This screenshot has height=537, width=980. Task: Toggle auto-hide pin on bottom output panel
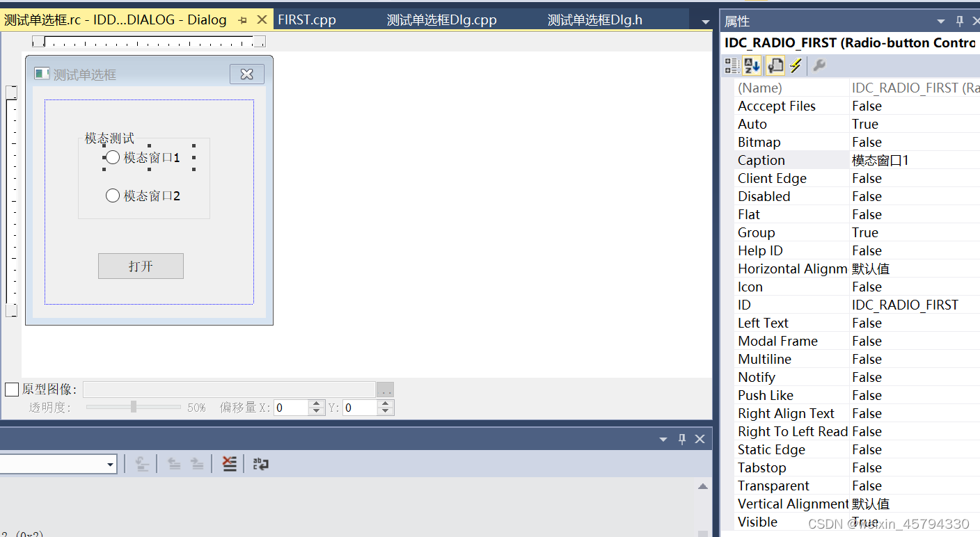tap(682, 439)
